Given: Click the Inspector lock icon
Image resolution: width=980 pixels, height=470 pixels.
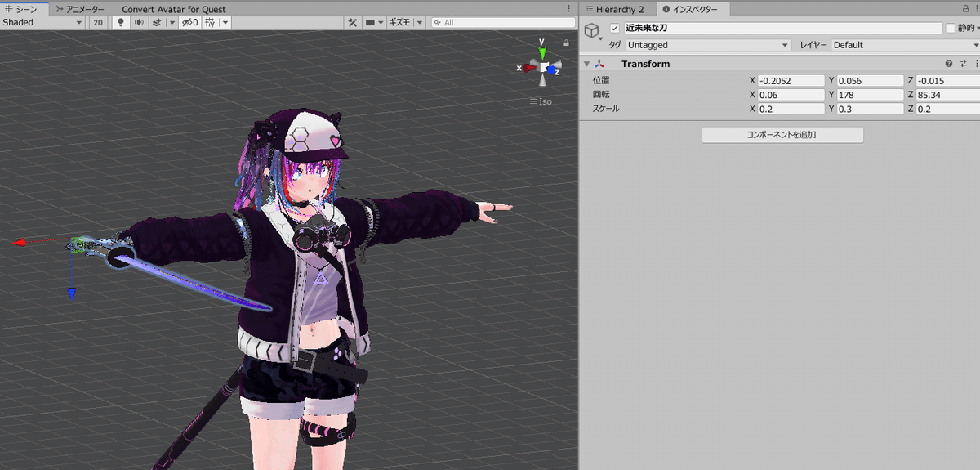Looking at the screenshot, I should (964, 8).
